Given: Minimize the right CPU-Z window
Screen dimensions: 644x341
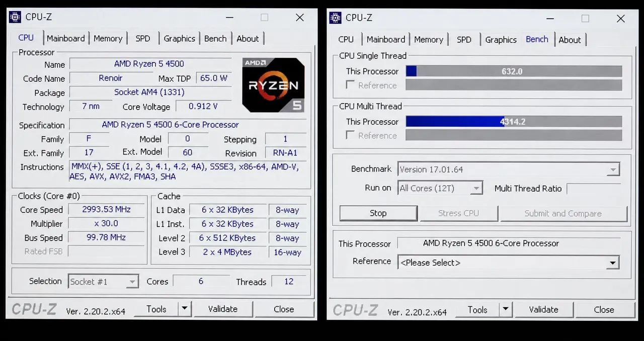Looking at the screenshot, I should coord(550,18).
